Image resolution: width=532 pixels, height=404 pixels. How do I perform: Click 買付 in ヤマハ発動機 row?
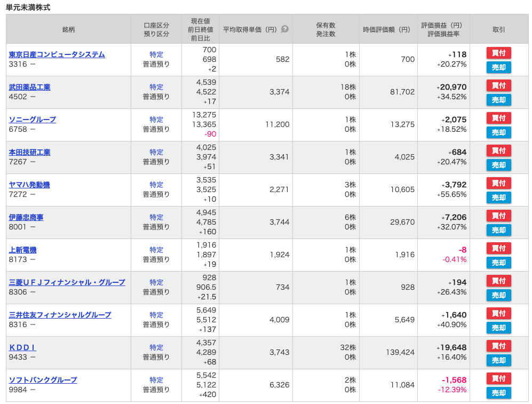(499, 183)
